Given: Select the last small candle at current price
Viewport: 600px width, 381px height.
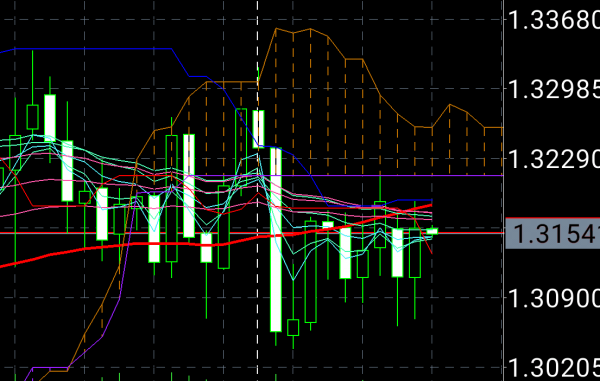Looking at the screenshot, I should [432, 231].
